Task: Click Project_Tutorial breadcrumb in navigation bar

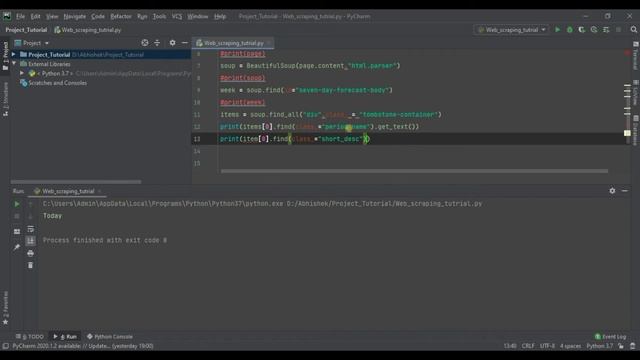Action: (x=26, y=30)
